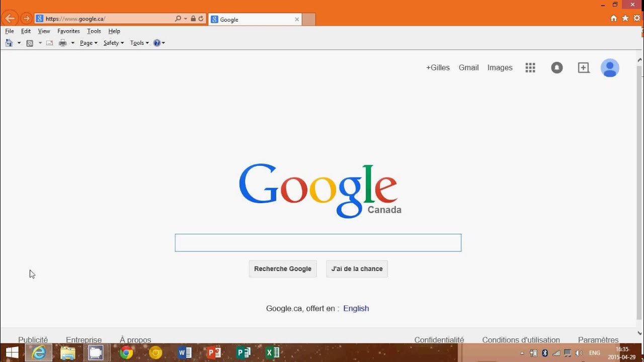Screen dimensions: 644x362
Task: Click the Internet Explorer taskbar icon
Action: click(39, 352)
